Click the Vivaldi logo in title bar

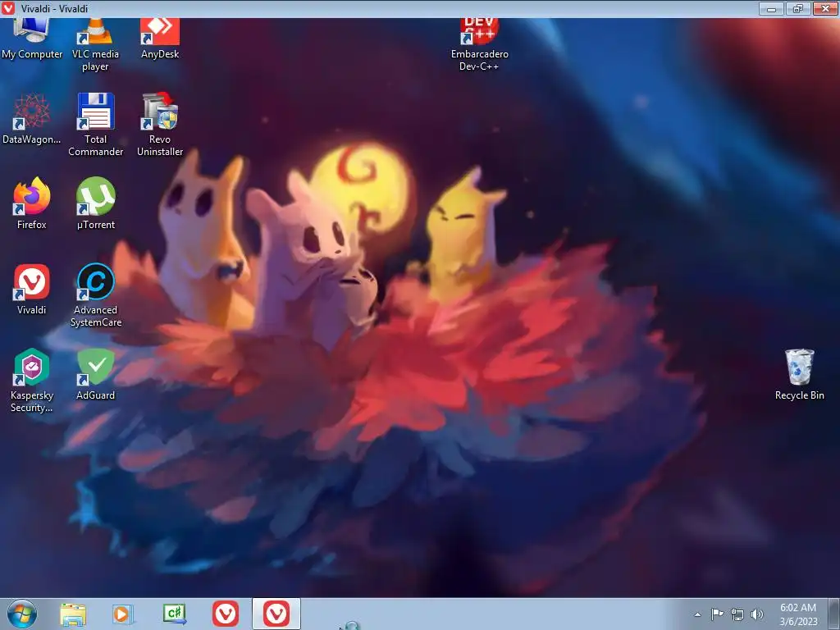click(8, 8)
